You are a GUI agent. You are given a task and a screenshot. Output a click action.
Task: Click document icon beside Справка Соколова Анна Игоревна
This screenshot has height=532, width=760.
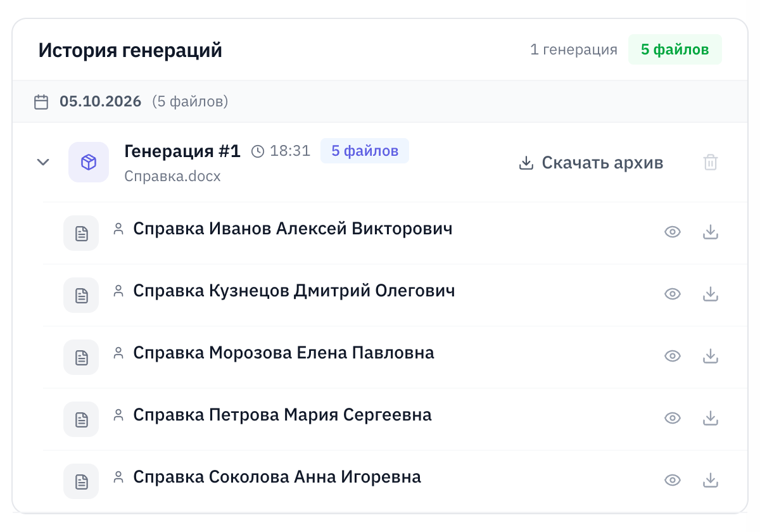point(81,481)
